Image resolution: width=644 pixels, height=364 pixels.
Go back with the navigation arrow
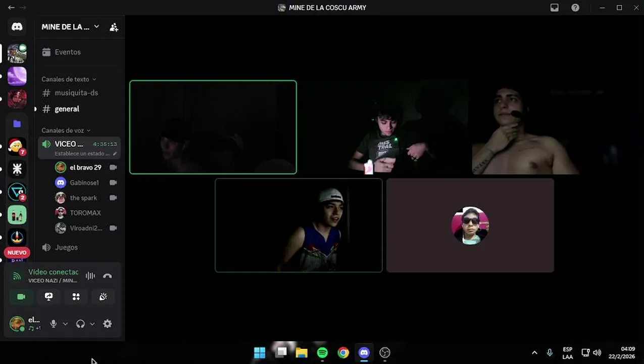[x=11, y=8]
